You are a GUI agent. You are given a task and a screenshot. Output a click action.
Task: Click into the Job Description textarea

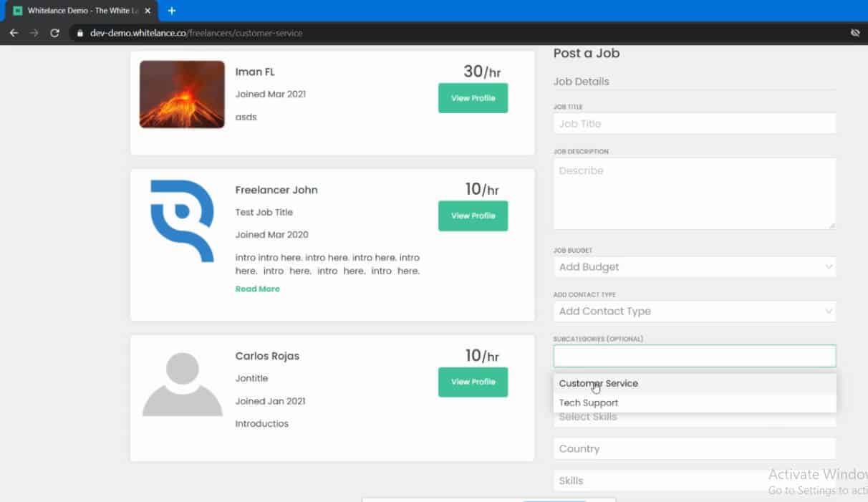point(695,193)
